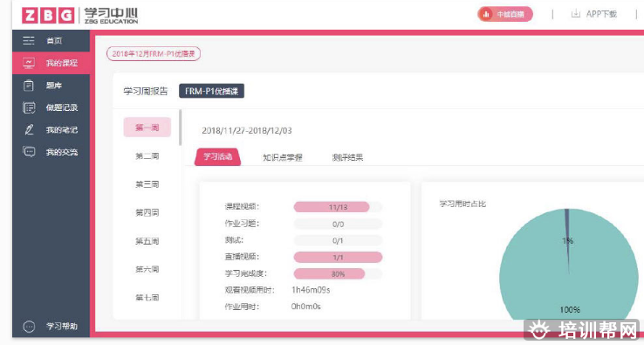Click the ZBG 学习中心 logo

[80, 15]
